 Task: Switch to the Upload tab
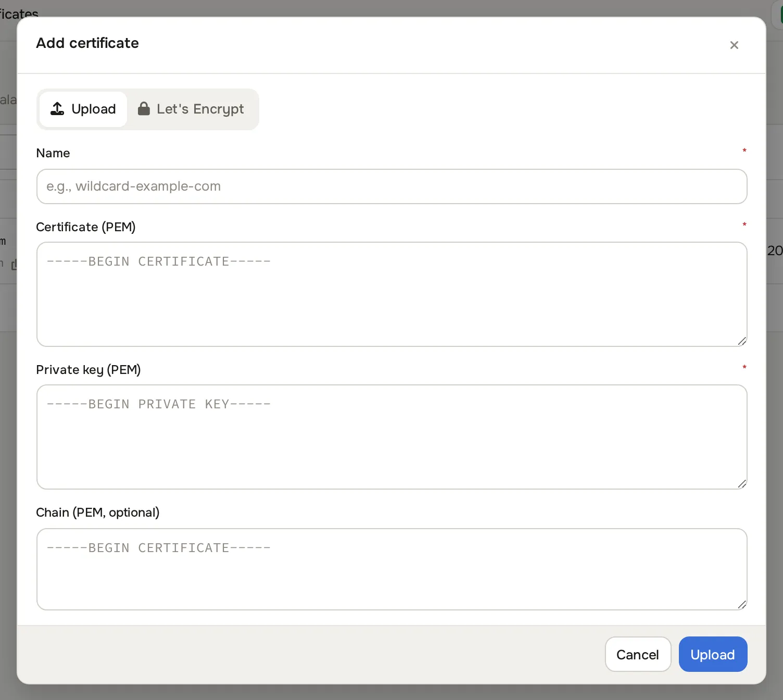tap(83, 109)
